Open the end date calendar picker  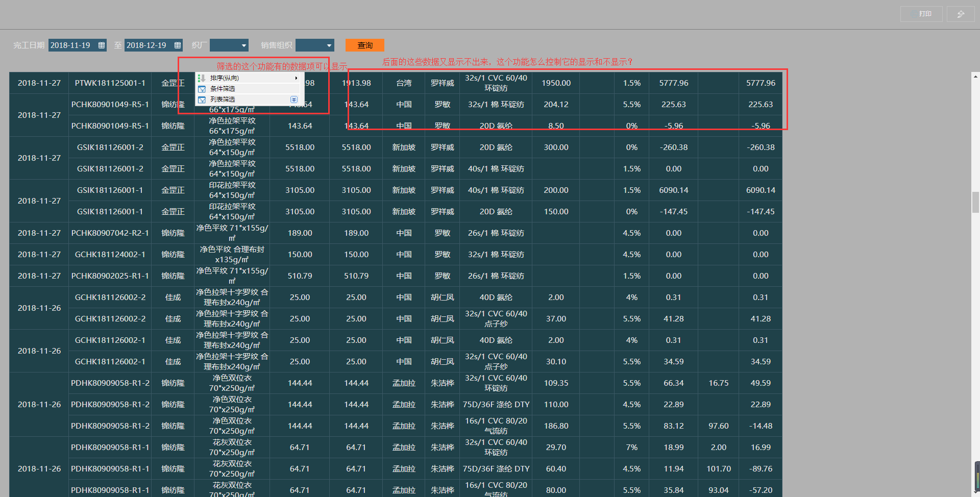[178, 45]
